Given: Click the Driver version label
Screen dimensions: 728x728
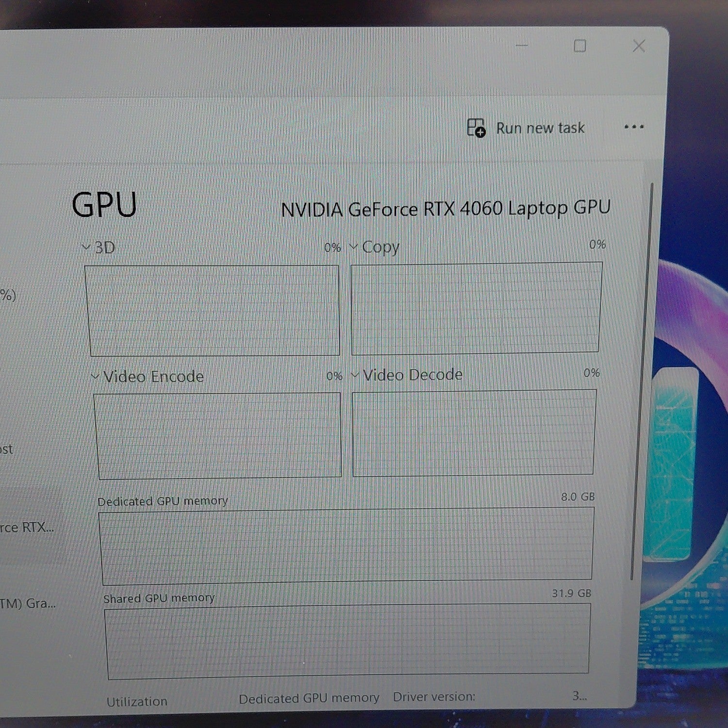Looking at the screenshot, I should 434,697.
